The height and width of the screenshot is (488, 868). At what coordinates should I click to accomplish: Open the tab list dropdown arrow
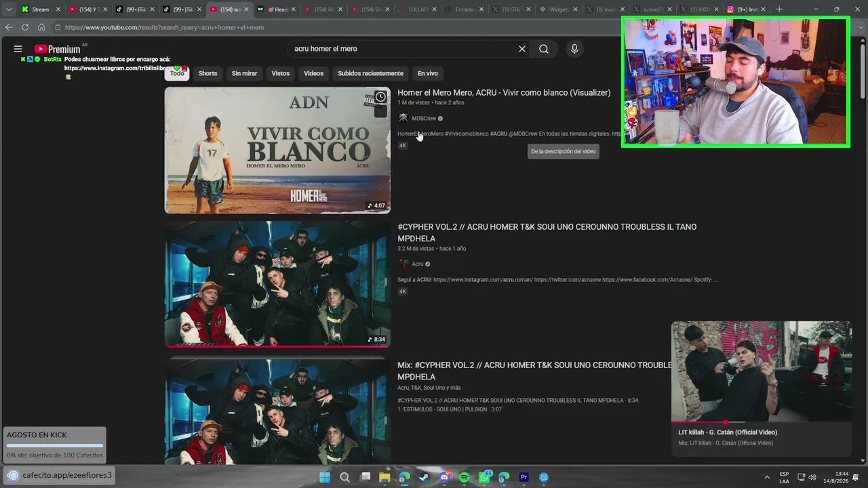coord(9,9)
